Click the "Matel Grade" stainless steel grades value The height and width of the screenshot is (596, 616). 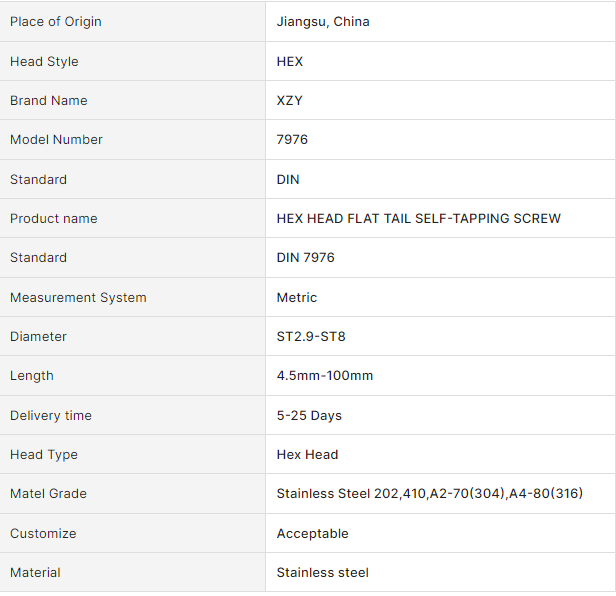point(430,494)
